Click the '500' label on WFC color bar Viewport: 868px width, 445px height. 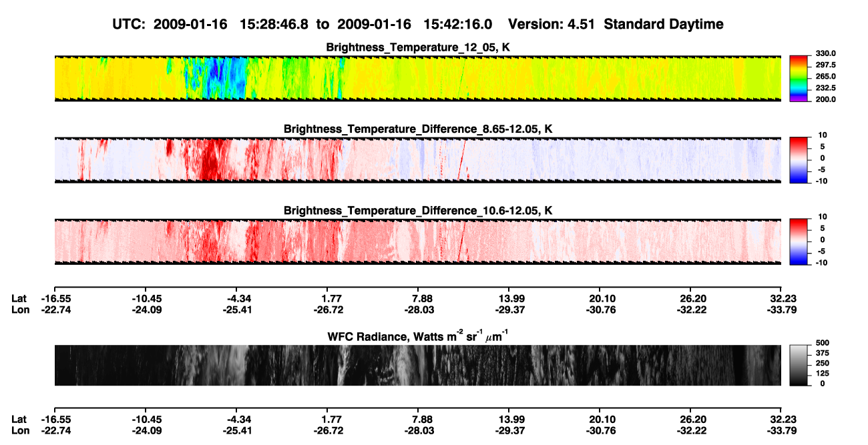[x=823, y=342]
